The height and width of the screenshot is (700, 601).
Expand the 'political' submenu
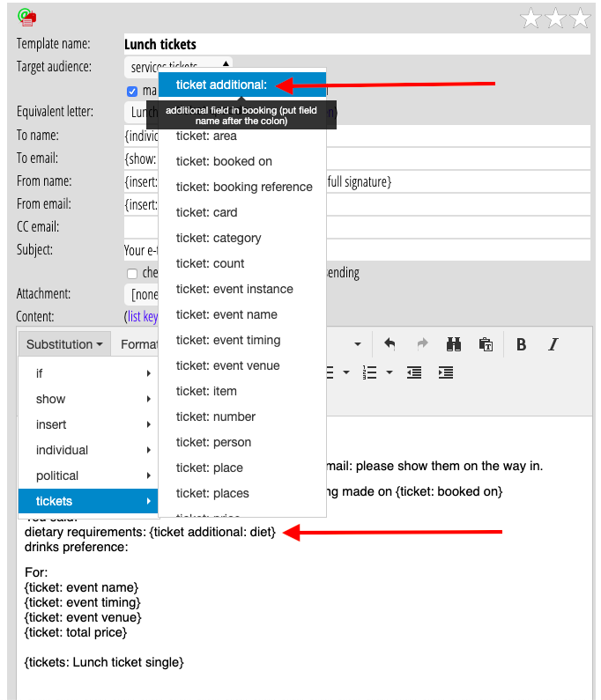pyautogui.click(x=88, y=475)
